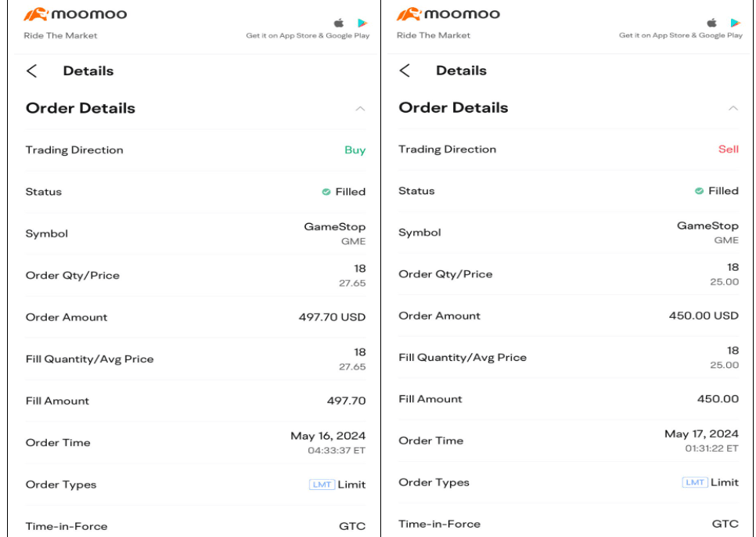756x537 pixels.
Task: Tap the Google Play icon in the Sell order panel
Action: pyautogui.click(x=736, y=23)
